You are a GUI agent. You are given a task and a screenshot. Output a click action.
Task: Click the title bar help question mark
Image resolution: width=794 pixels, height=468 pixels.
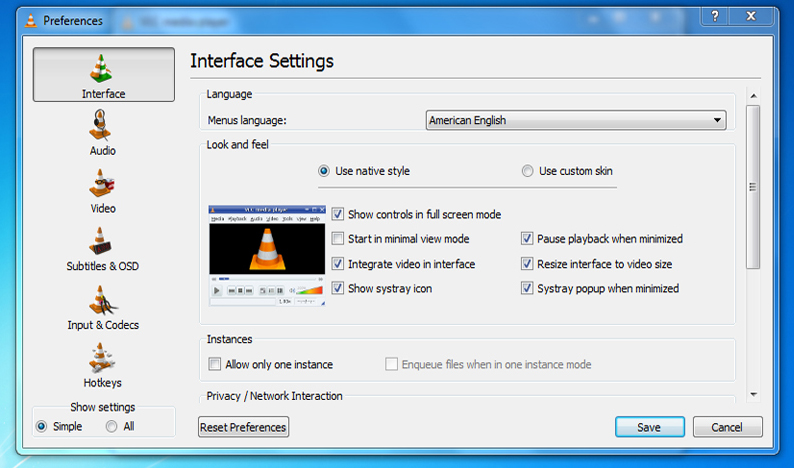[715, 17]
